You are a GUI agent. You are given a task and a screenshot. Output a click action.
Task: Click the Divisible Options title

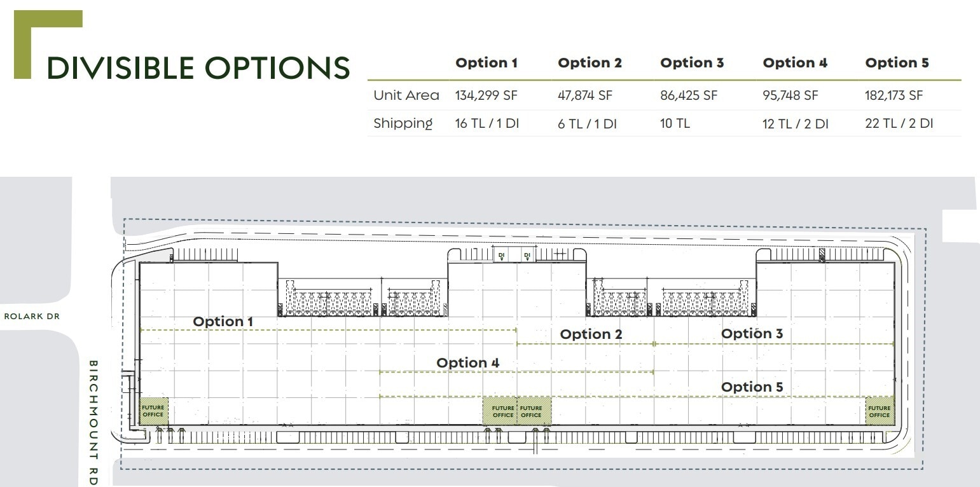198,67
